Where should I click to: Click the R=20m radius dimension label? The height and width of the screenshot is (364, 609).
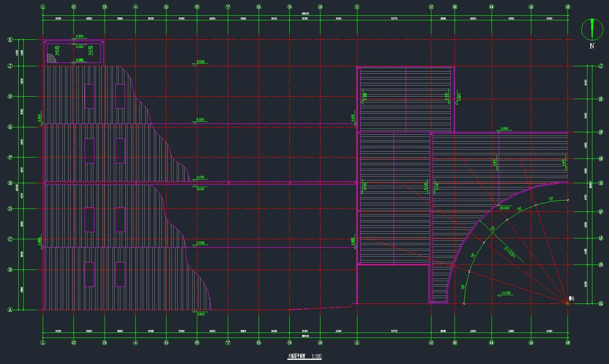click(x=509, y=252)
